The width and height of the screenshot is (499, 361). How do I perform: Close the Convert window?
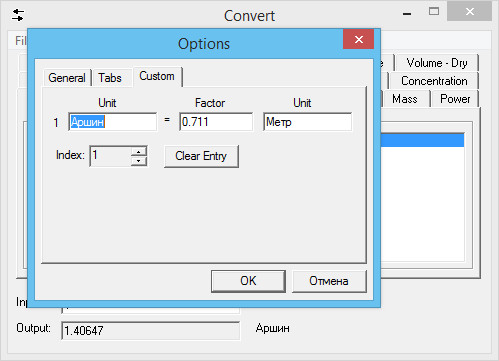470,12
